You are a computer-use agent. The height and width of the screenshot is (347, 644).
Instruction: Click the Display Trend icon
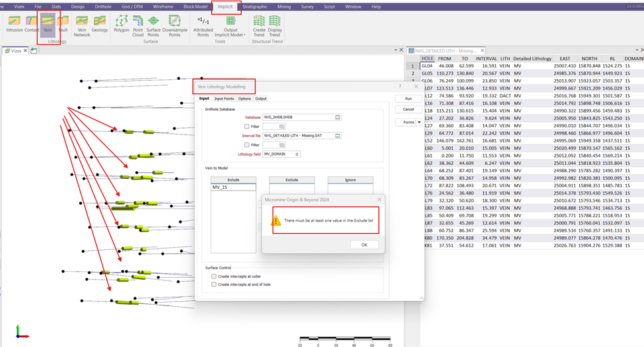pyautogui.click(x=275, y=25)
